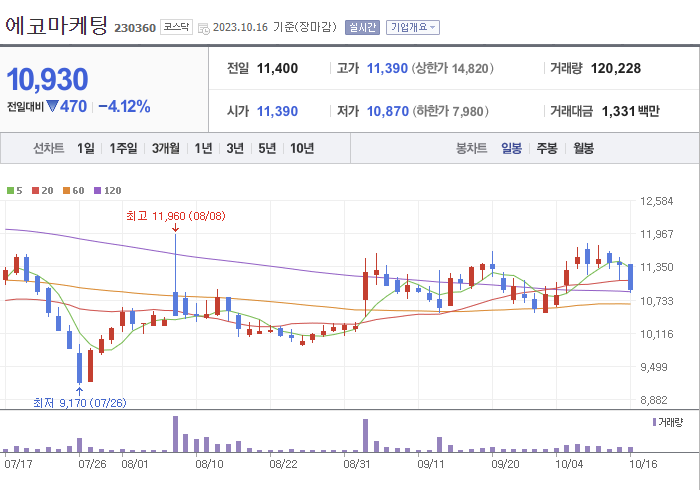Viewport: 700px width, 490px height.
Task: Click the 코스닥 market badge
Action: (176, 27)
